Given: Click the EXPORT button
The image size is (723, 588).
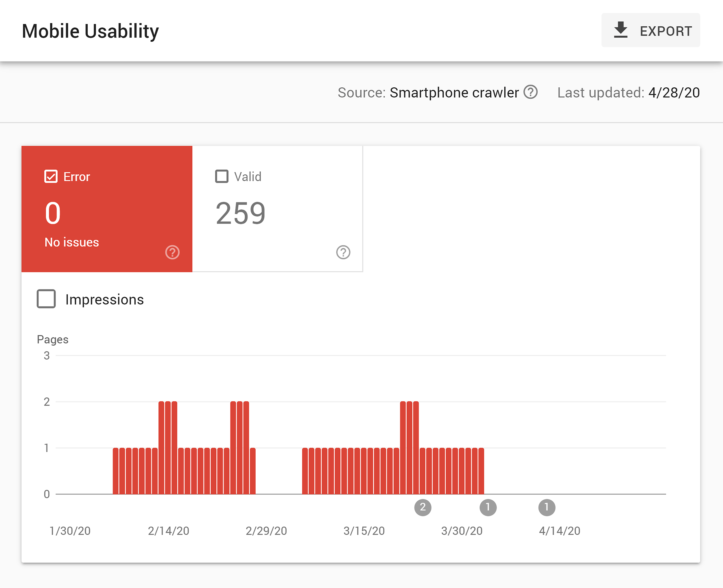Looking at the screenshot, I should tap(650, 30).
